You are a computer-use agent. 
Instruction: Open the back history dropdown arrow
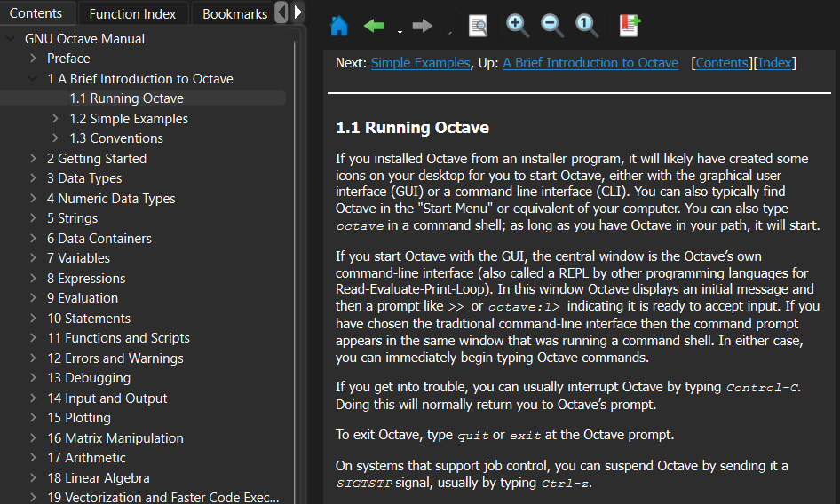(400, 31)
